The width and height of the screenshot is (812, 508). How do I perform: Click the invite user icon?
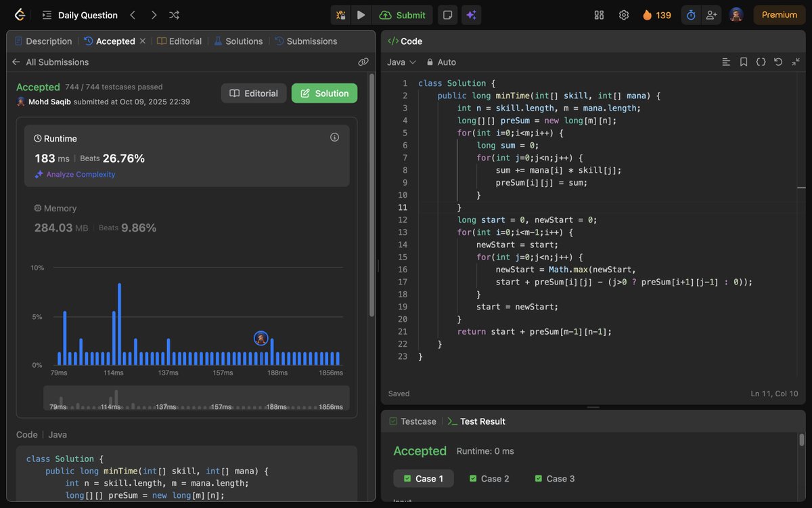[x=711, y=15]
